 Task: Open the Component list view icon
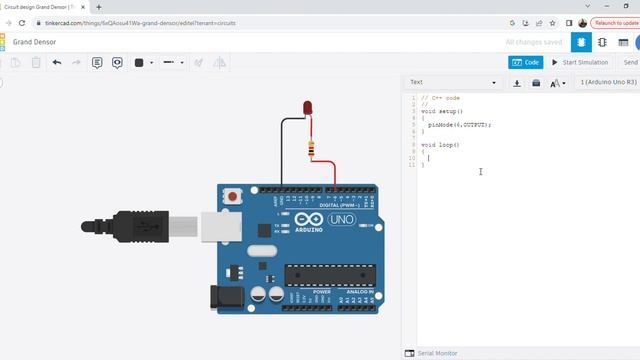tap(623, 42)
